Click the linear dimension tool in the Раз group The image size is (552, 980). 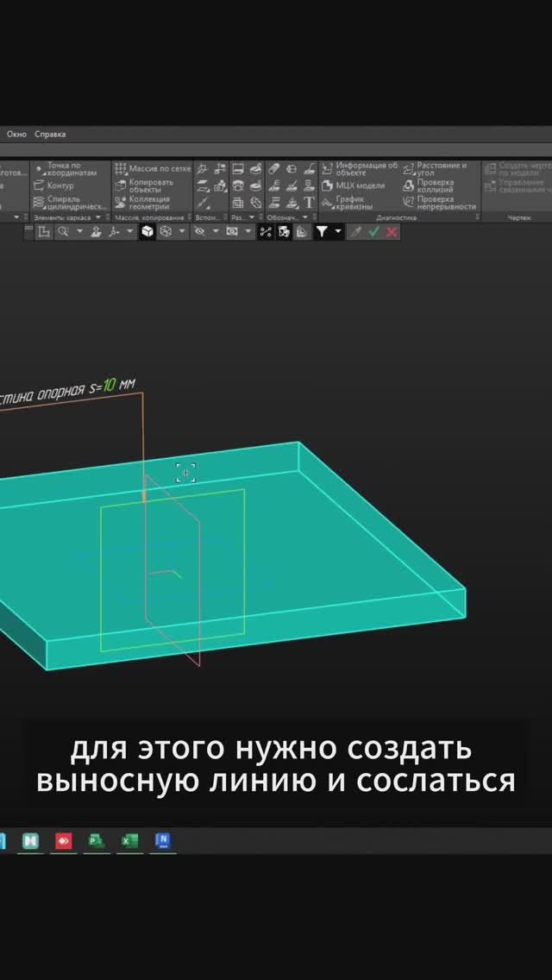[x=237, y=169]
